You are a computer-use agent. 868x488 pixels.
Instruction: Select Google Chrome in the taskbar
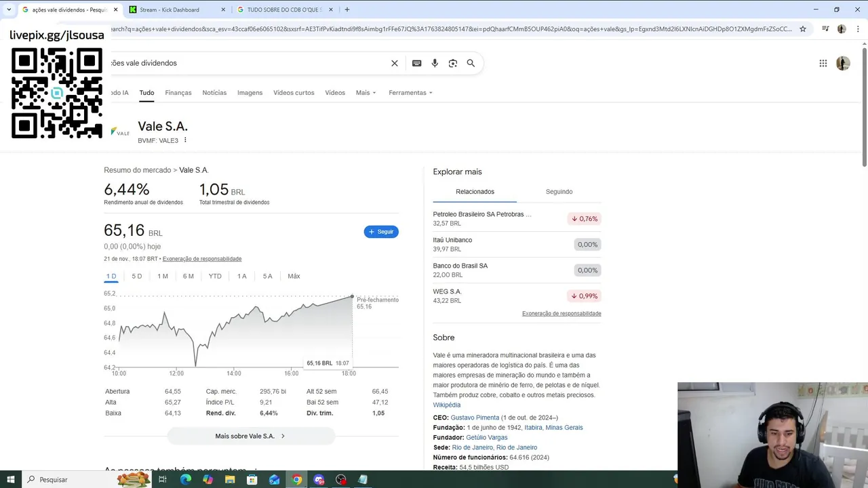click(x=296, y=479)
